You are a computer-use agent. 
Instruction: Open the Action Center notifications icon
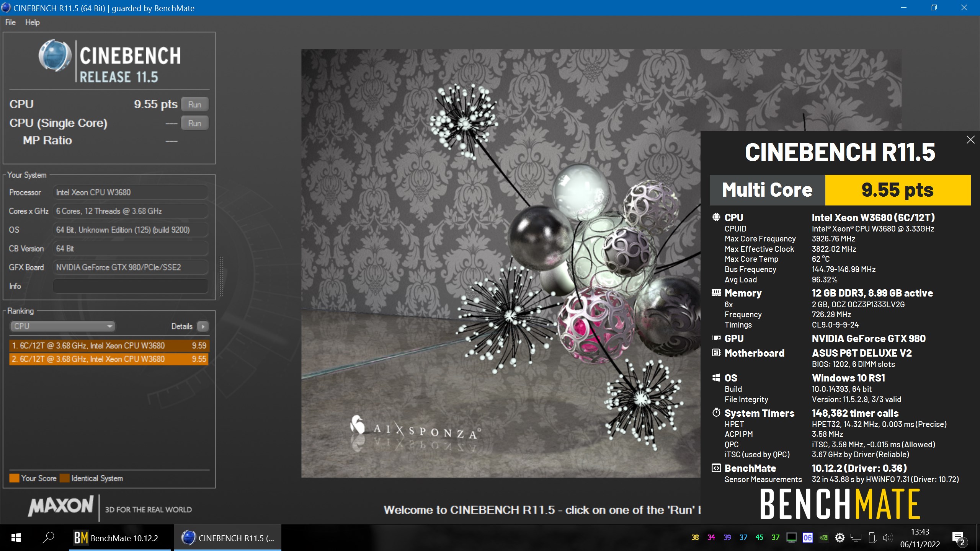tap(958, 538)
